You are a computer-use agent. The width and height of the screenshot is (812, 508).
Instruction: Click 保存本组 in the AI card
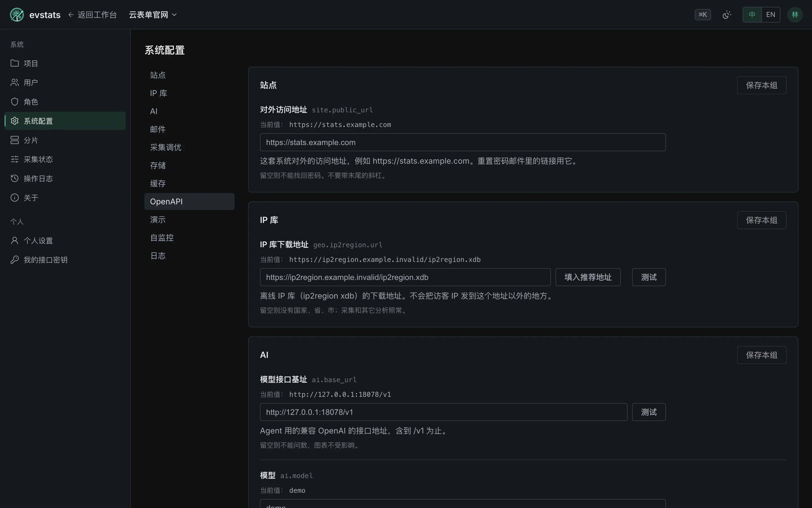tap(761, 355)
